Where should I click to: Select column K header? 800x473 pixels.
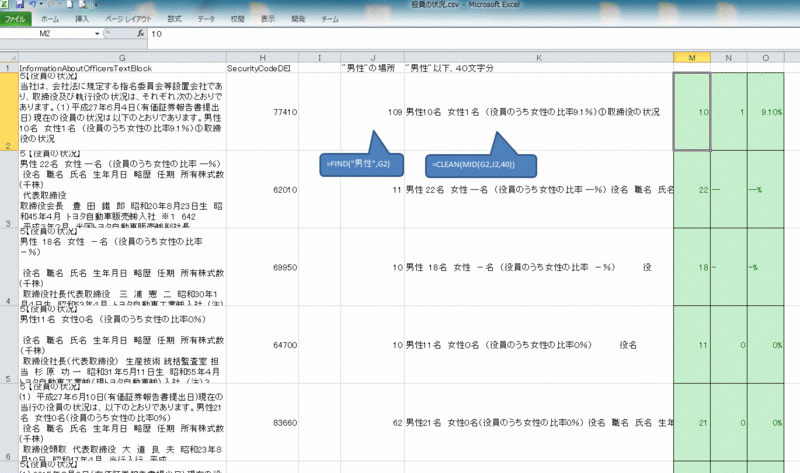[539, 58]
